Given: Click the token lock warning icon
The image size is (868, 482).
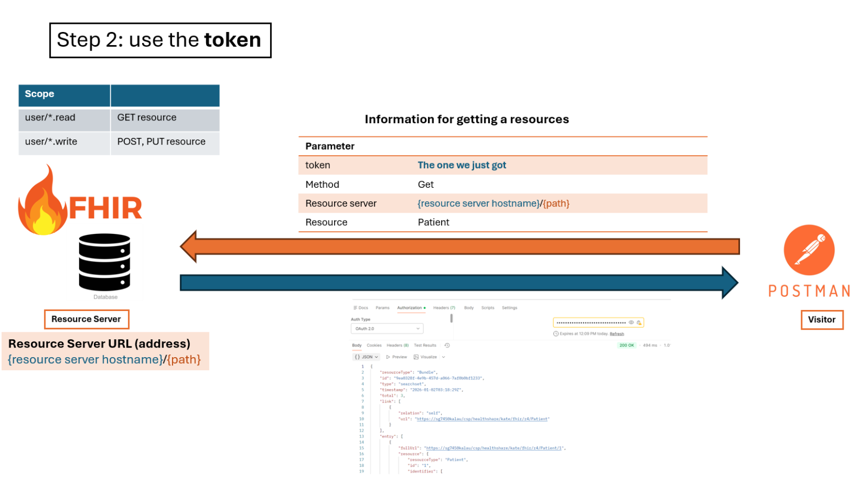Looking at the screenshot, I should [x=639, y=322].
